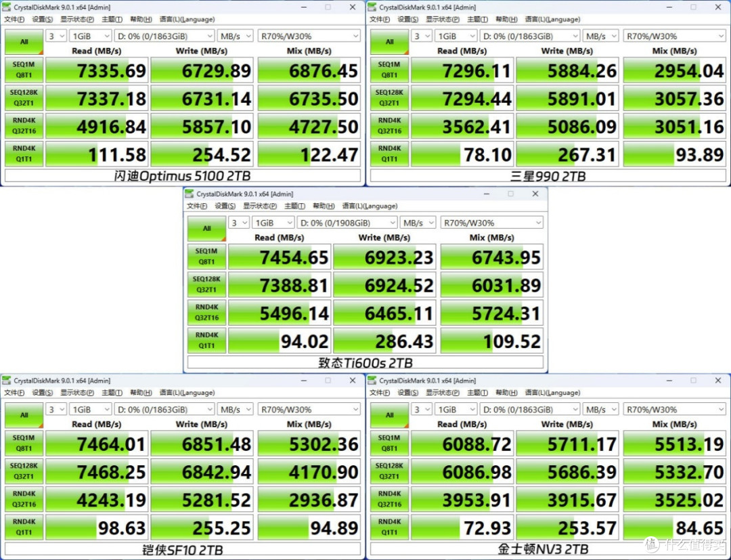The width and height of the screenshot is (731, 560).
Task: Open 语言(L)(Language) menu in 金士顿NV3 window
Action: pos(552,393)
